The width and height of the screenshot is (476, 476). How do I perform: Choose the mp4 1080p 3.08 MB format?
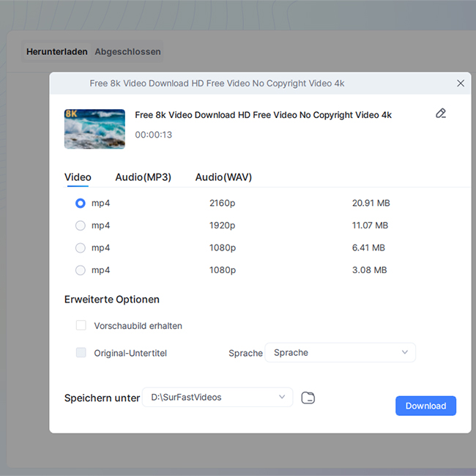tap(81, 270)
